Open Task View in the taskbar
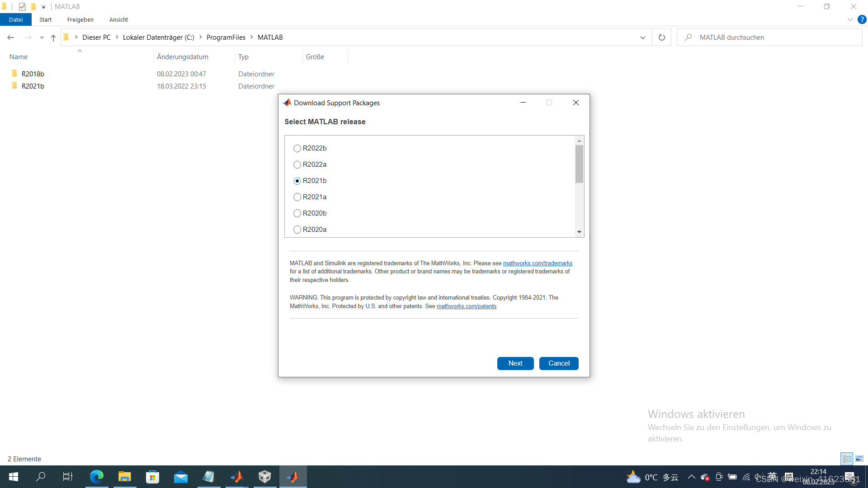This screenshot has height=488, width=868. [x=68, y=477]
